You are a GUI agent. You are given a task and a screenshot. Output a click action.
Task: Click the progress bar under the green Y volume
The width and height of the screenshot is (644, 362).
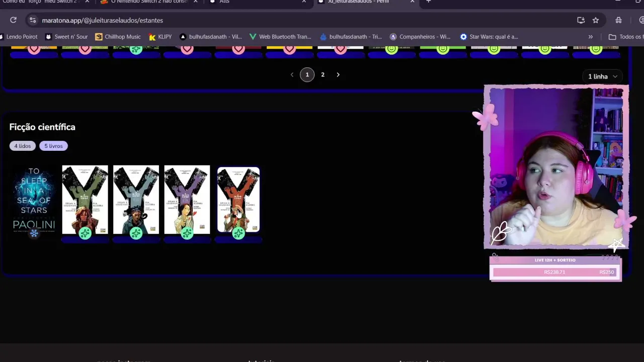[85, 240]
